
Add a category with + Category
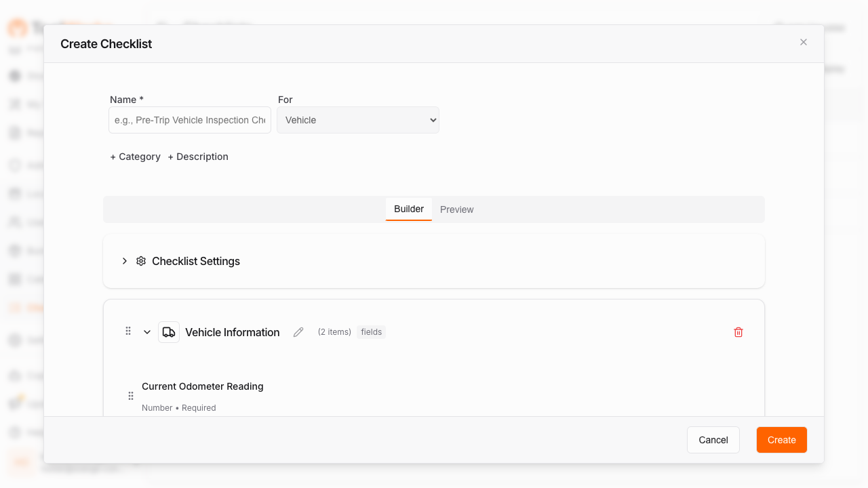pyautogui.click(x=135, y=157)
